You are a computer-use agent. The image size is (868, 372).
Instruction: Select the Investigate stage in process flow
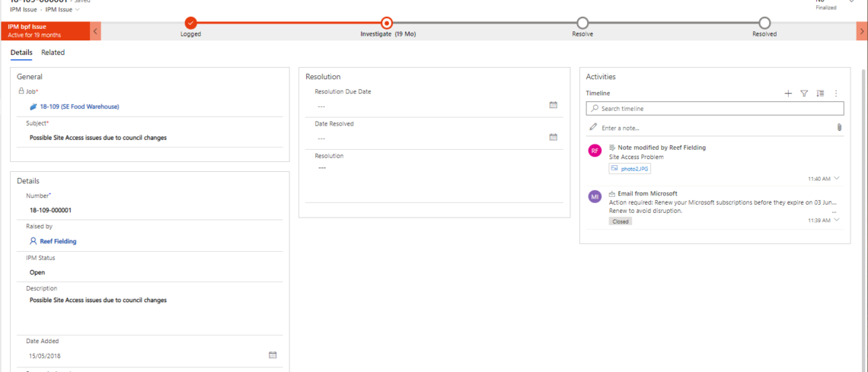(387, 23)
